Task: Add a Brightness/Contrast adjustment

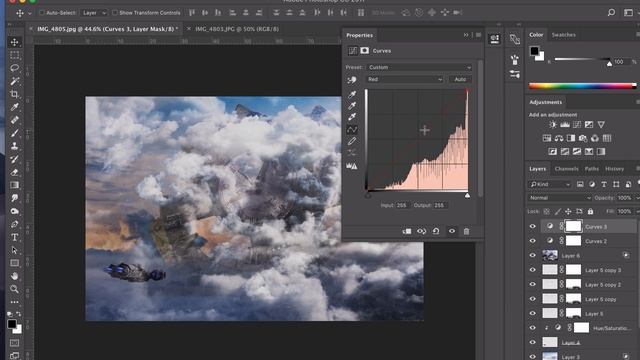Action: 553,125
